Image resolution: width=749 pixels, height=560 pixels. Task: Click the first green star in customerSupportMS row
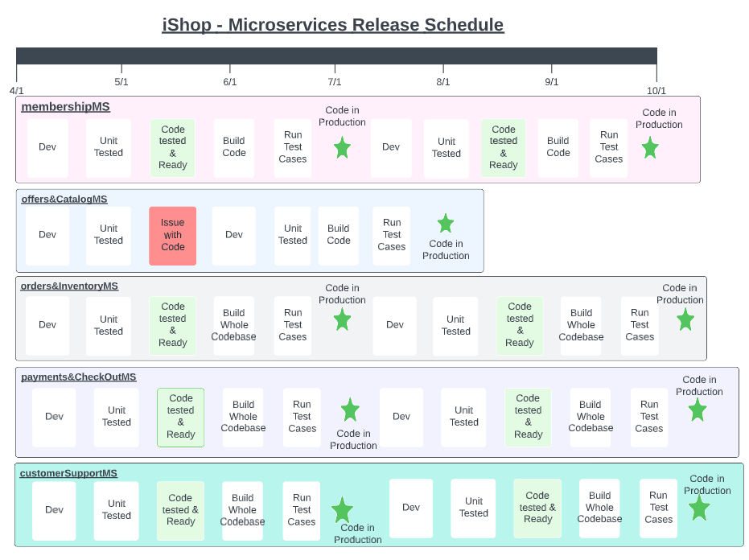click(x=343, y=510)
